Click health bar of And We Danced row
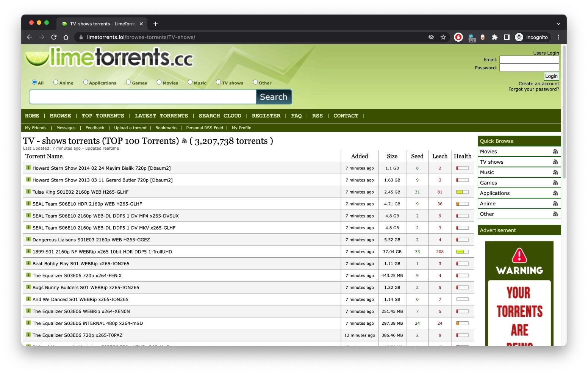 [463, 299]
